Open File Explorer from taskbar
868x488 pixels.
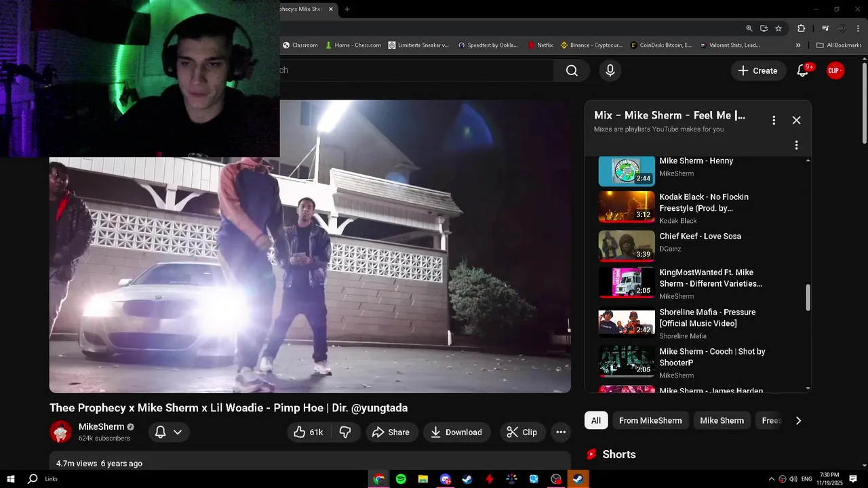click(423, 479)
